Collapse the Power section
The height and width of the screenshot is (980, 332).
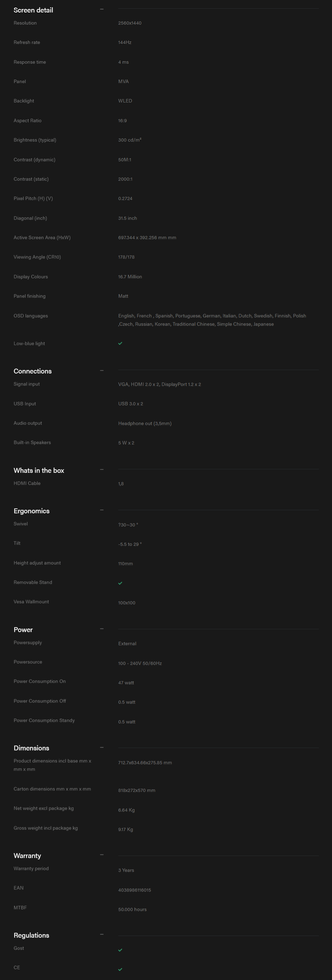point(102,629)
